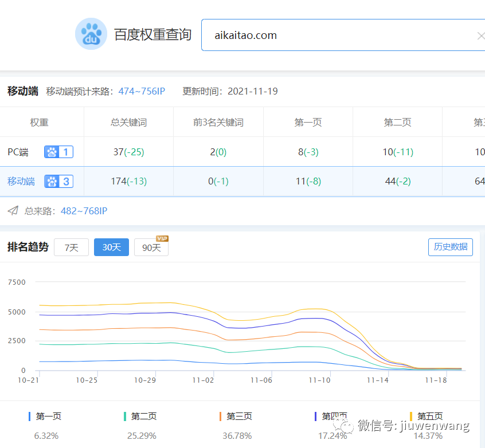Select the 30天 trend range tab
485x448 pixels.
[111, 247]
